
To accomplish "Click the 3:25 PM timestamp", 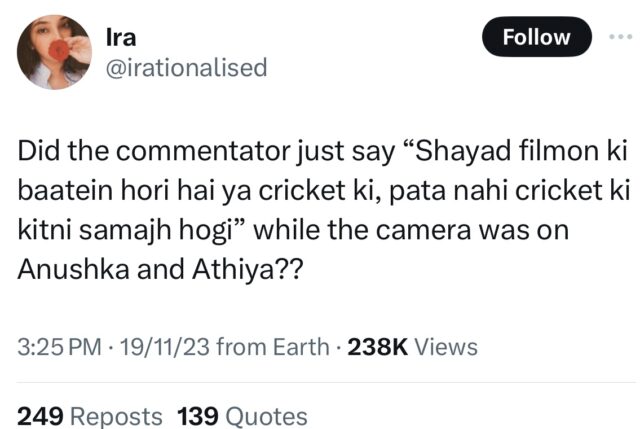I will 60,347.
